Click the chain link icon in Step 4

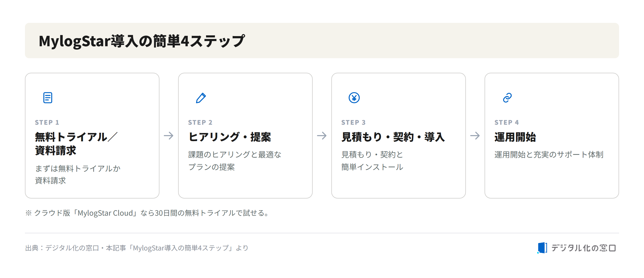(x=507, y=98)
